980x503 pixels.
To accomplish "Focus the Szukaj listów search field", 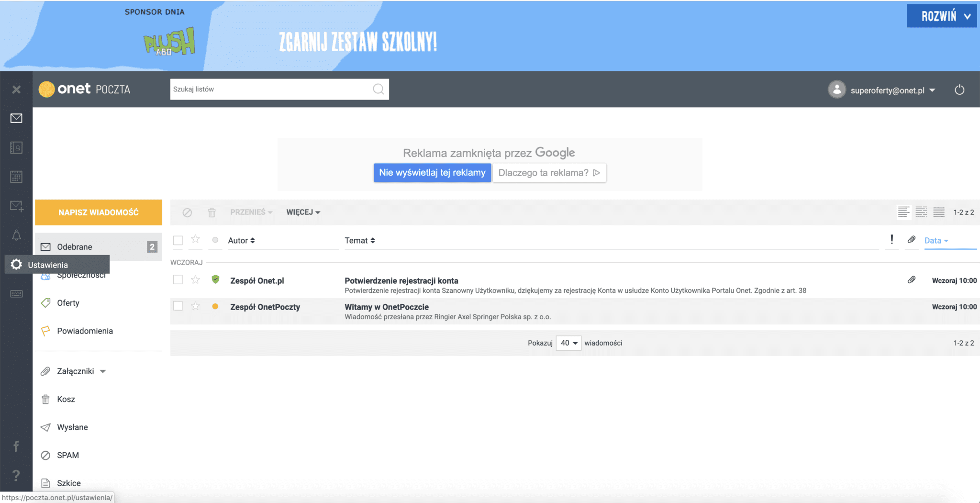I will pos(279,89).
